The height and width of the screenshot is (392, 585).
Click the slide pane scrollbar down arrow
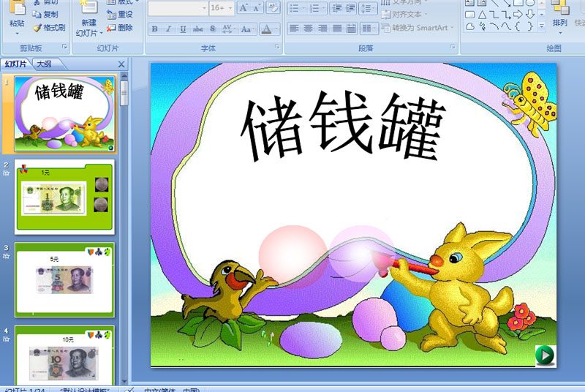point(124,381)
